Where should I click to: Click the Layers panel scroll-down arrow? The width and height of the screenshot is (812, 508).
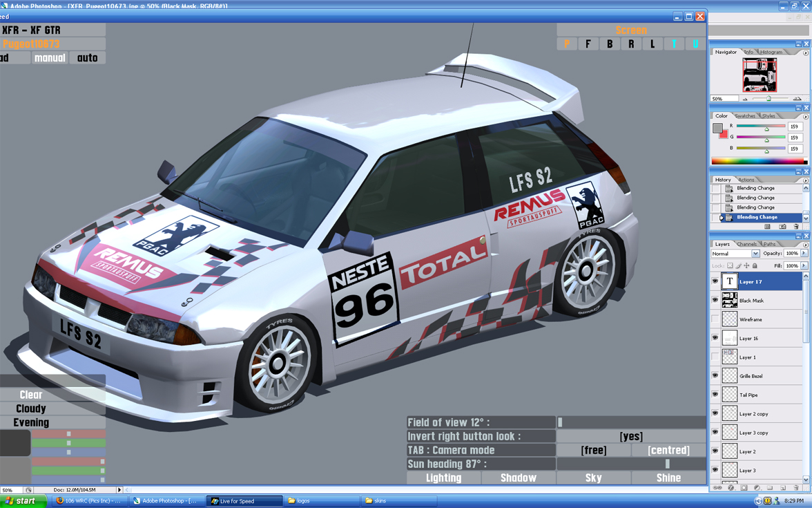[805, 480]
